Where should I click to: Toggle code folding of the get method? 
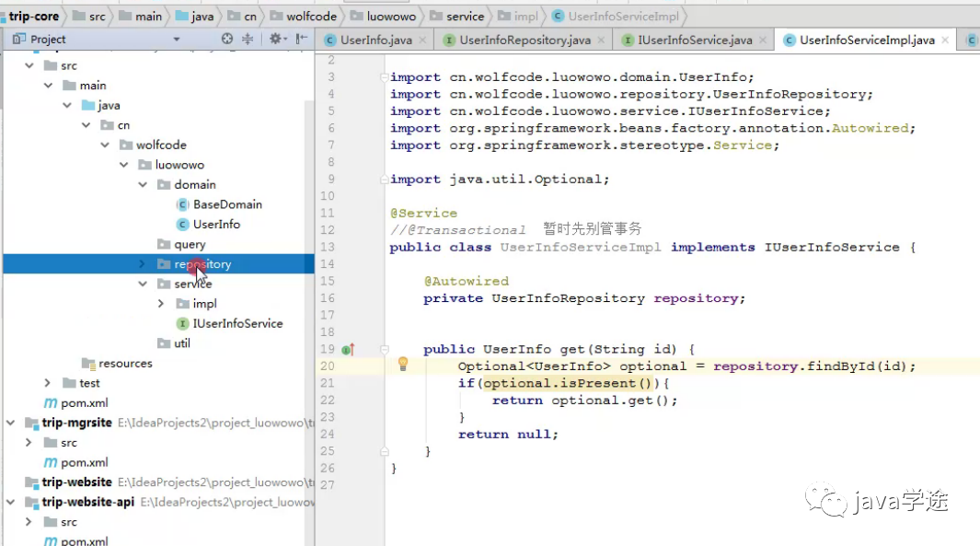[x=386, y=350]
